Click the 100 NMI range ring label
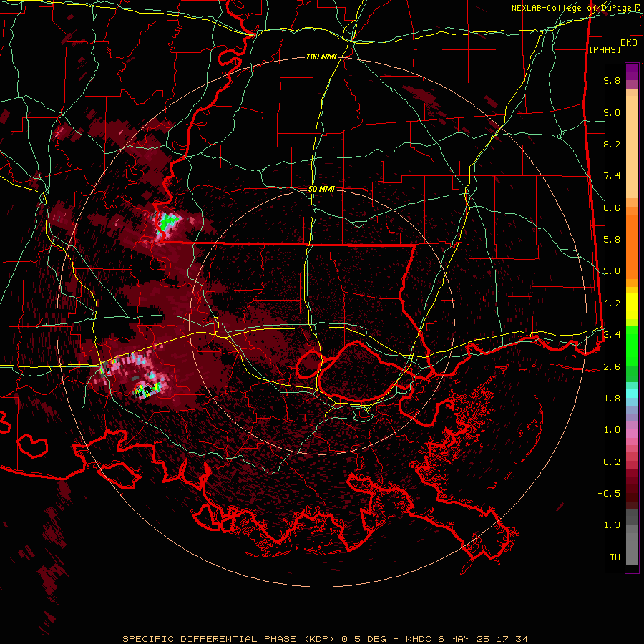This screenshot has width=644, height=644. [321, 57]
